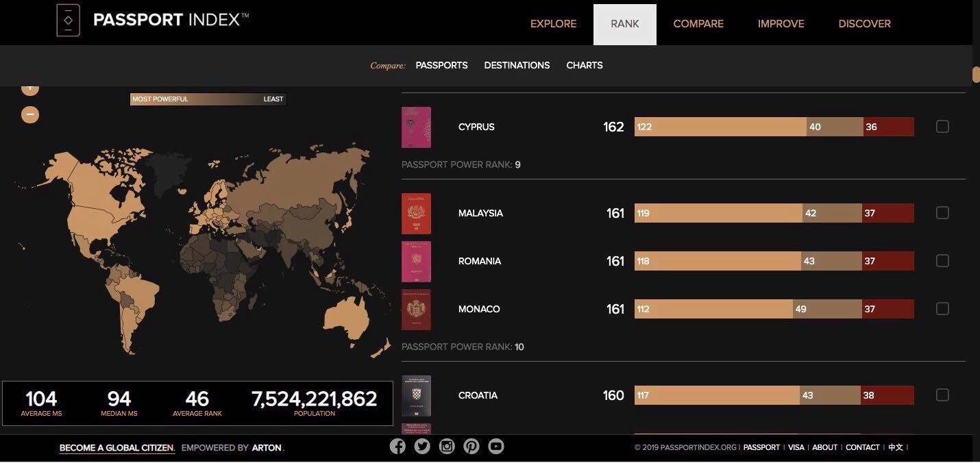The width and height of the screenshot is (980, 463).
Task: Click Monaco visa-free bar showing 112
Action: point(713,309)
